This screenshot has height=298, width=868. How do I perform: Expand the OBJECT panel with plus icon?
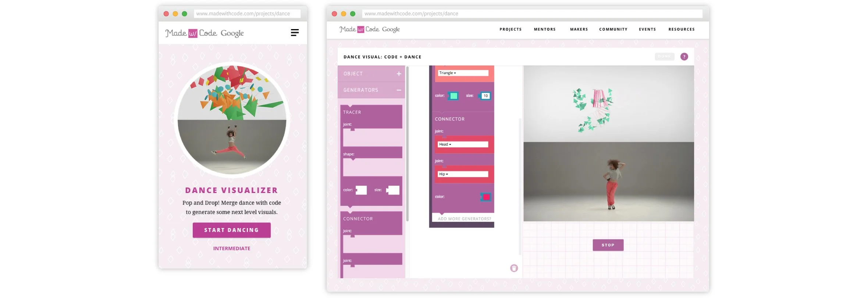point(399,74)
